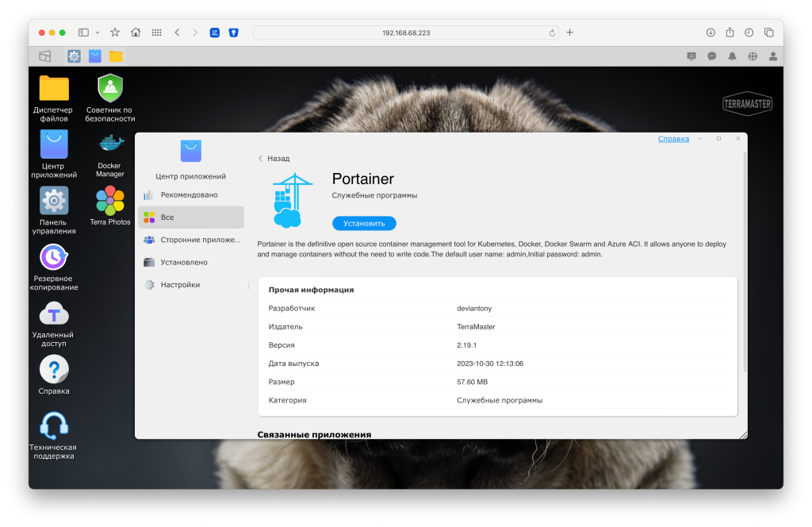The height and width of the screenshot is (527, 812).
Task: Click Прочая информация heading
Action: point(311,290)
